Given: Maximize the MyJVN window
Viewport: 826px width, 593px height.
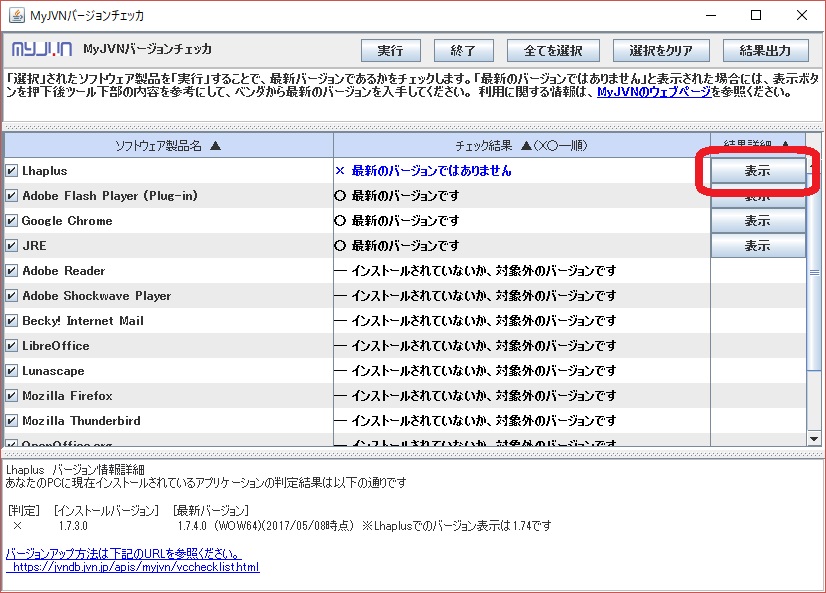Looking at the screenshot, I should [x=756, y=15].
